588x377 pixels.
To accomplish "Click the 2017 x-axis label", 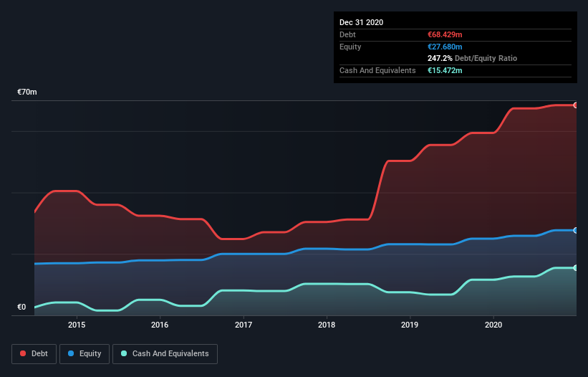I will click(244, 325).
